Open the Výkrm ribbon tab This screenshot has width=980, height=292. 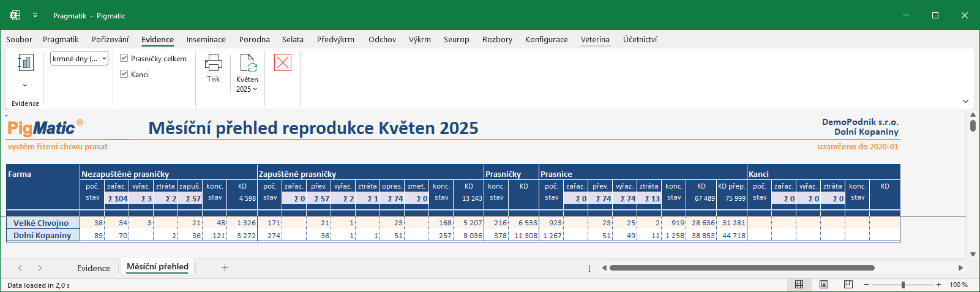[x=420, y=39]
